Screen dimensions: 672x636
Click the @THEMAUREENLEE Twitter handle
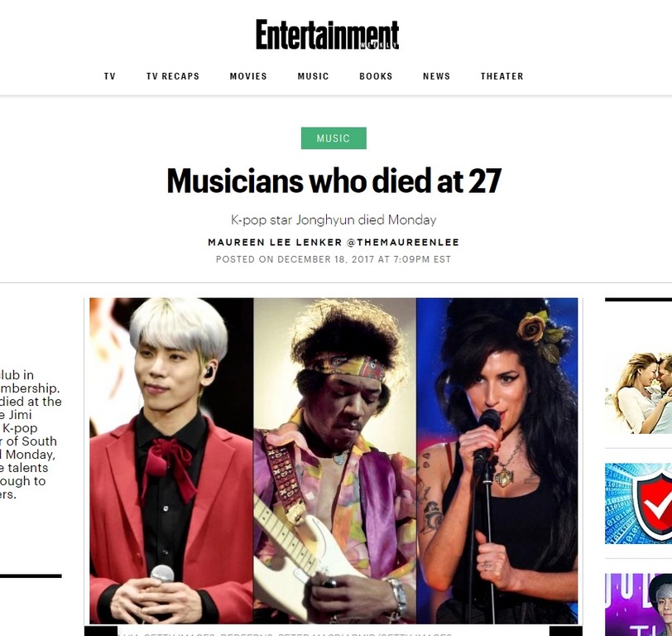(402, 243)
